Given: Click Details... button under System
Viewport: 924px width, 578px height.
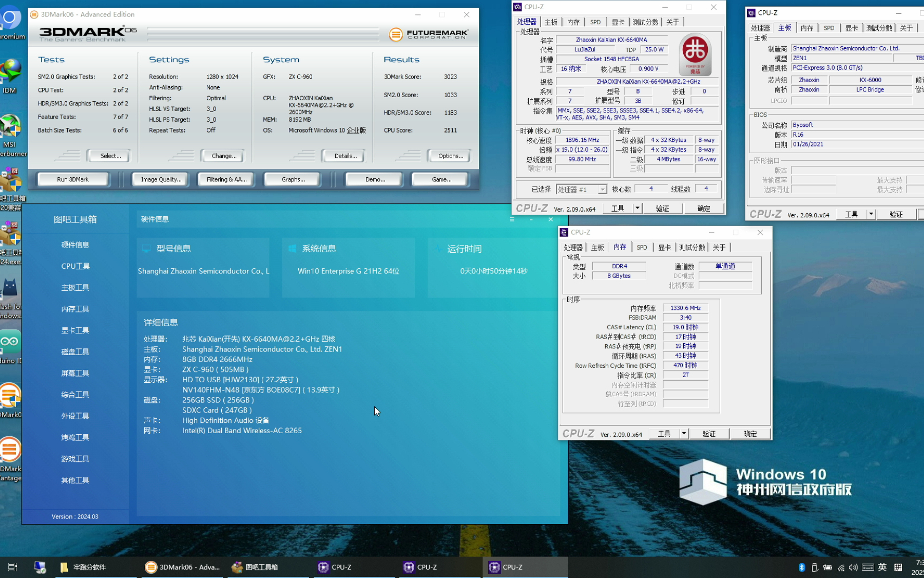Looking at the screenshot, I should coord(345,156).
